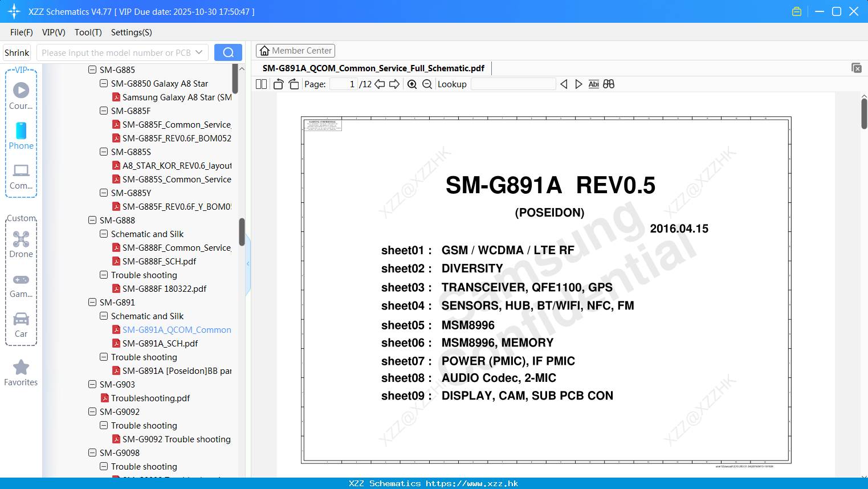This screenshot has width=868, height=489.
Task: Collapse the SM-G888 node
Action: 92,220
